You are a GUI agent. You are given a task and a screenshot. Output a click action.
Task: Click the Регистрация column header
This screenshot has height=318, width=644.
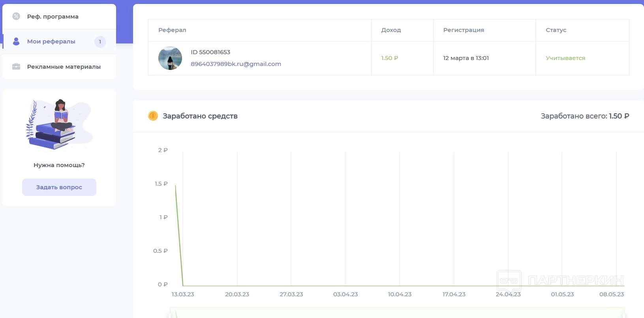click(x=464, y=30)
